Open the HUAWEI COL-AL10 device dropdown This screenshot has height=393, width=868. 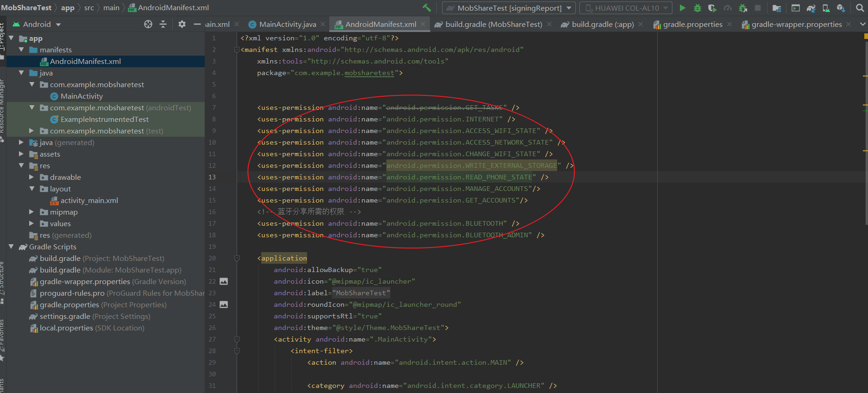[625, 8]
